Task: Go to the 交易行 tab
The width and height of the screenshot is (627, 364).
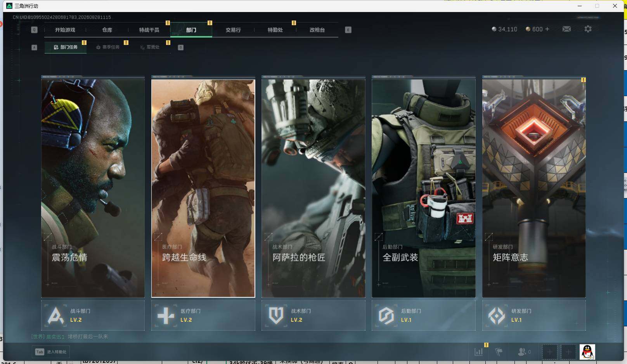Action: (x=233, y=30)
